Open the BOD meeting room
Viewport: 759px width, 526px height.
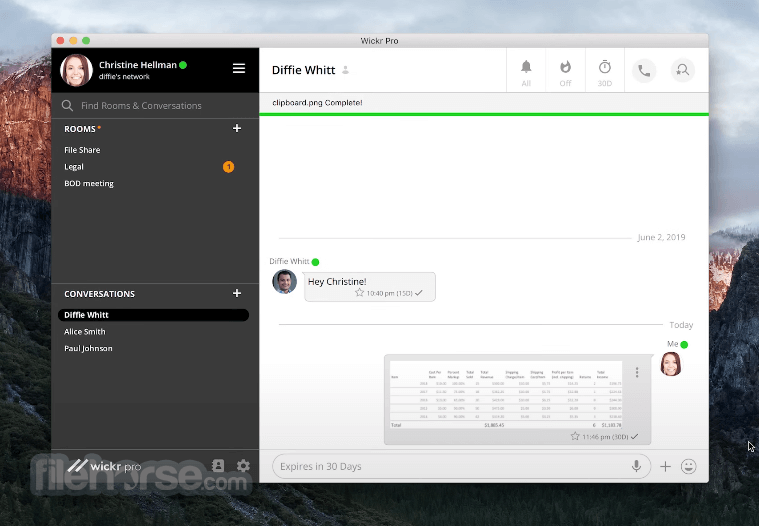pos(89,183)
